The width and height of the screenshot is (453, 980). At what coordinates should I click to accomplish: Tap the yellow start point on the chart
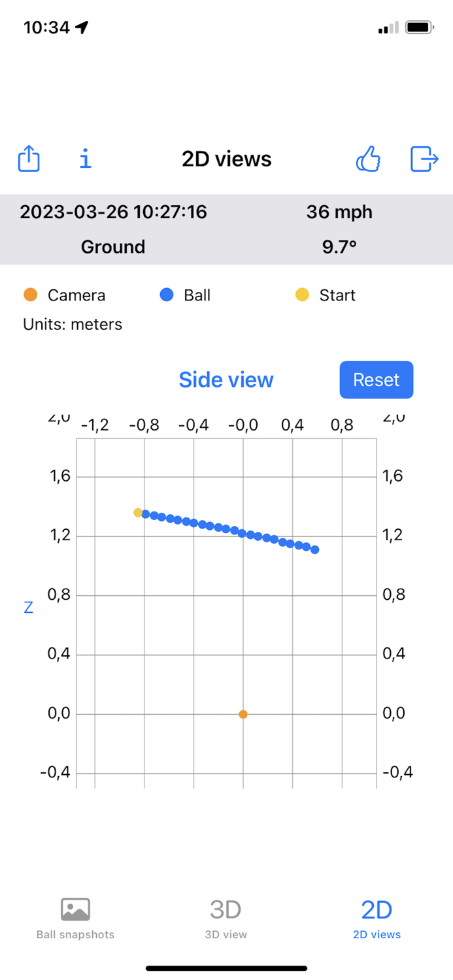[138, 514]
